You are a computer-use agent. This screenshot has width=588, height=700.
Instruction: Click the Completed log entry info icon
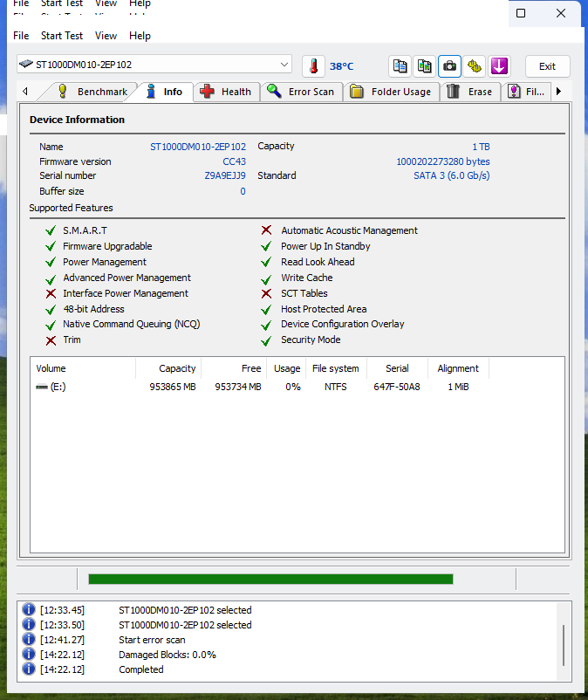click(x=29, y=669)
